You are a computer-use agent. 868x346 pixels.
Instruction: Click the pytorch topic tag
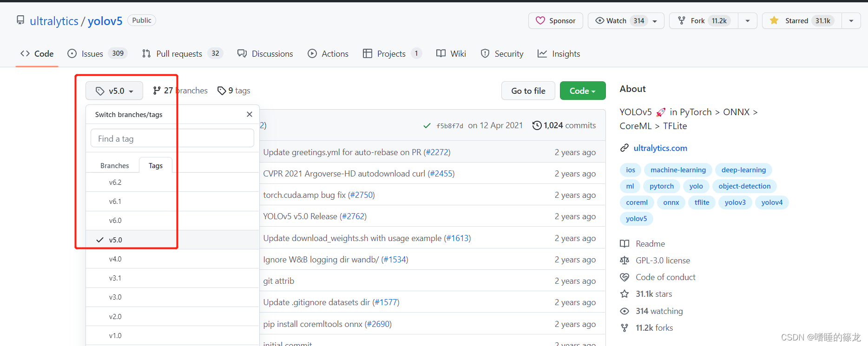pos(662,186)
